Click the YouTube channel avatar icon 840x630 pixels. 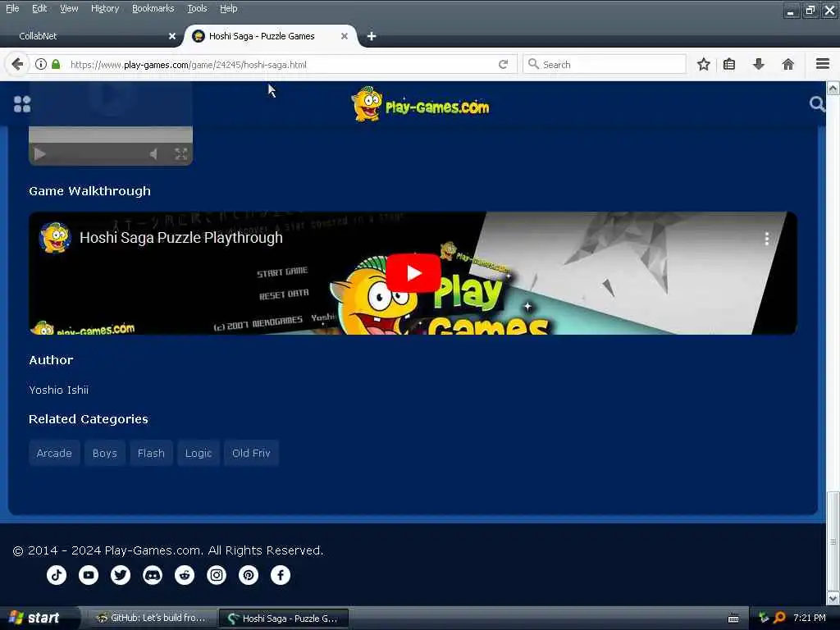coord(55,237)
